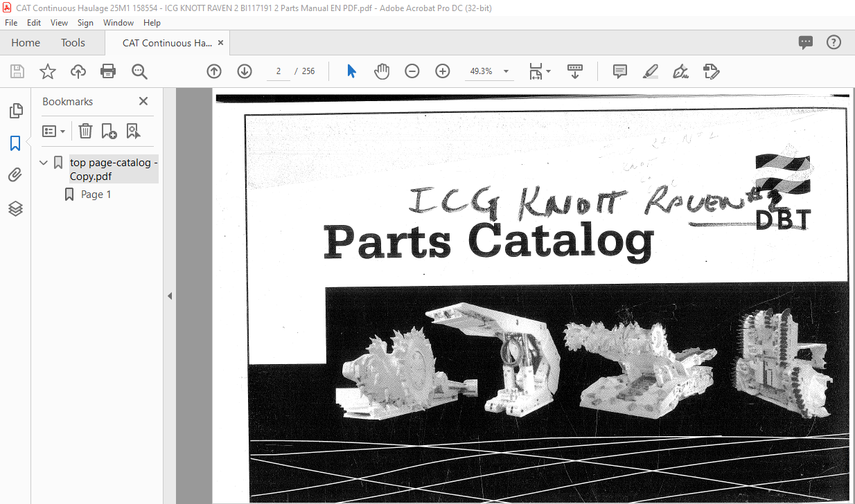
Task: Open Page Thumbnails panel
Action: pos(15,111)
